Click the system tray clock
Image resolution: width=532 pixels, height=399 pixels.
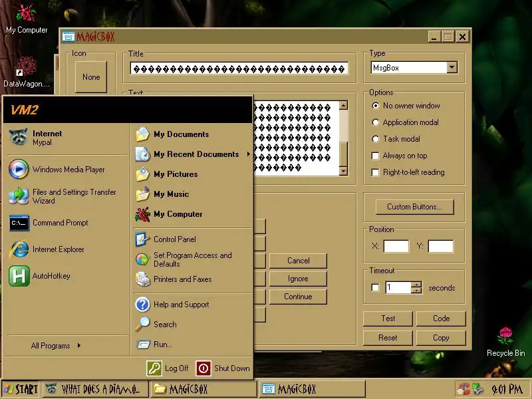click(507, 389)
